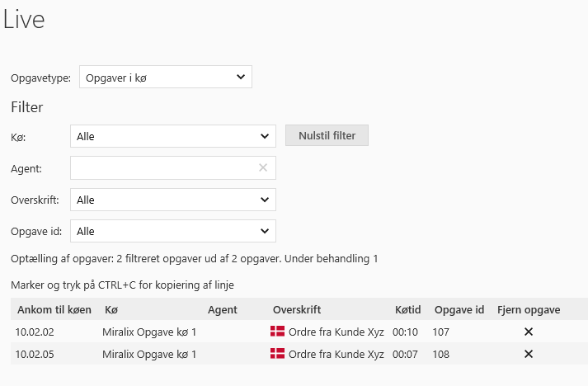
Task: Click Danish flag in task 107 row
Action: click(277, 332)
